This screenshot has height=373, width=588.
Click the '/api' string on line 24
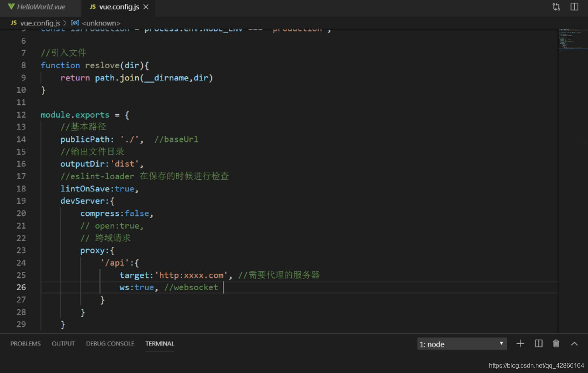point(115,263)
